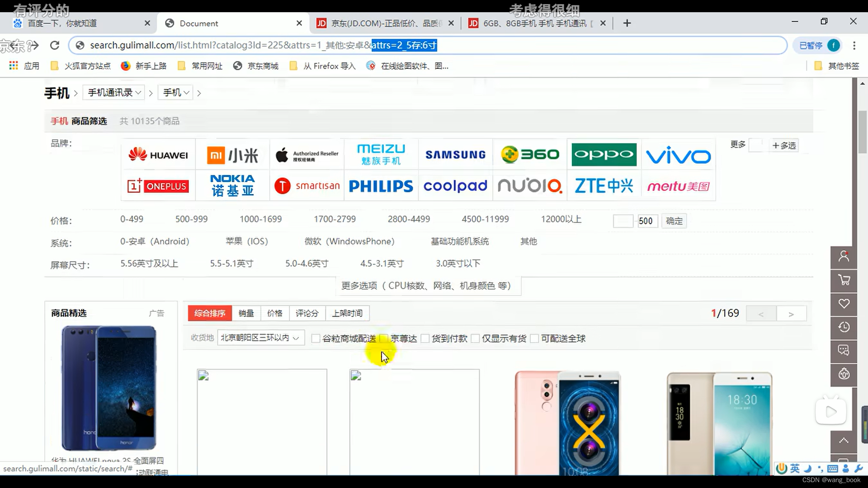Filter by Samsung brand logo

tap(455, 155)
